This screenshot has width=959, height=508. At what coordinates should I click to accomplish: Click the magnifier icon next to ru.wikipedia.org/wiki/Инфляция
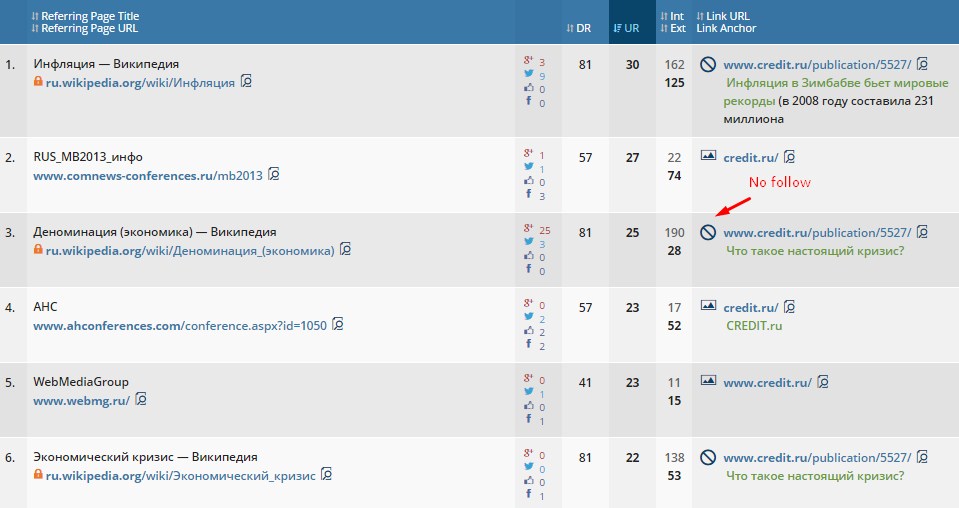pyautogui.click(x=246, y=81)
